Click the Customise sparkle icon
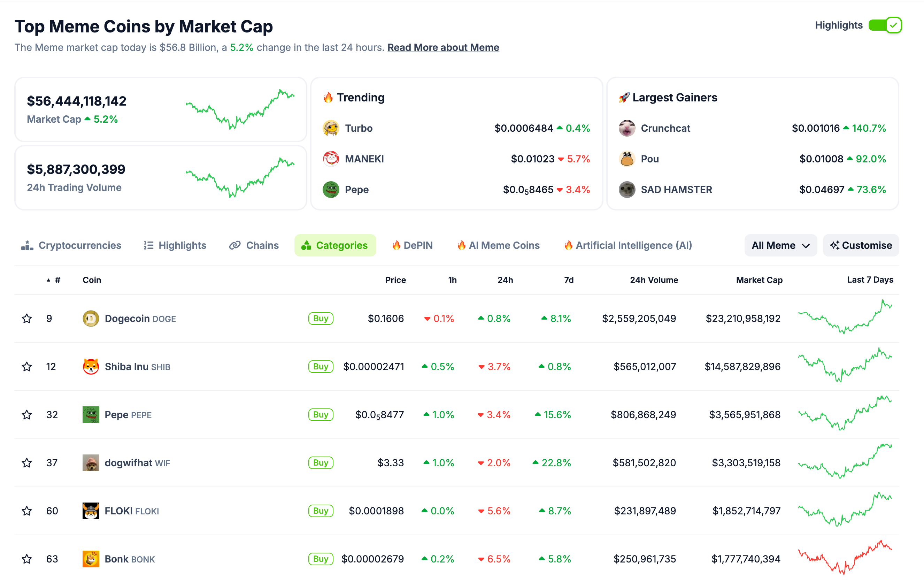Image resolution: width=924 pixels, height=582 pixels. point(835,245)
